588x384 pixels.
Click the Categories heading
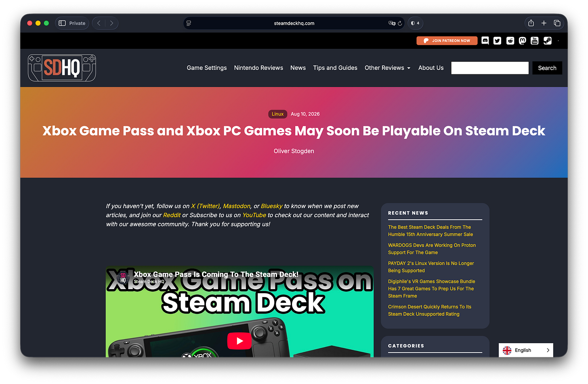pyautogui.click(x=406, y=346)
